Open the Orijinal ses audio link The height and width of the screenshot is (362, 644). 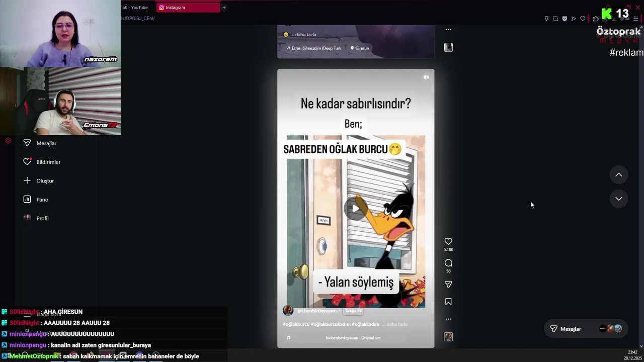(x=353, y=338)
